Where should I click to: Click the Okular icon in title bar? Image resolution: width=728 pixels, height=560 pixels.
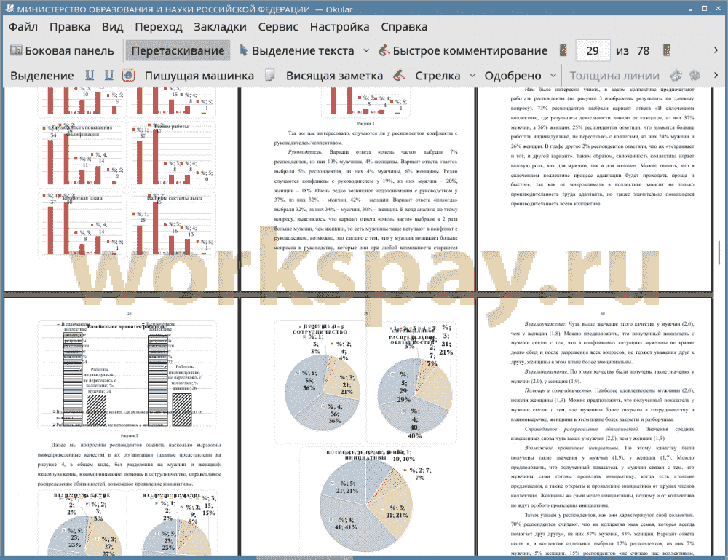pos(9,9)
